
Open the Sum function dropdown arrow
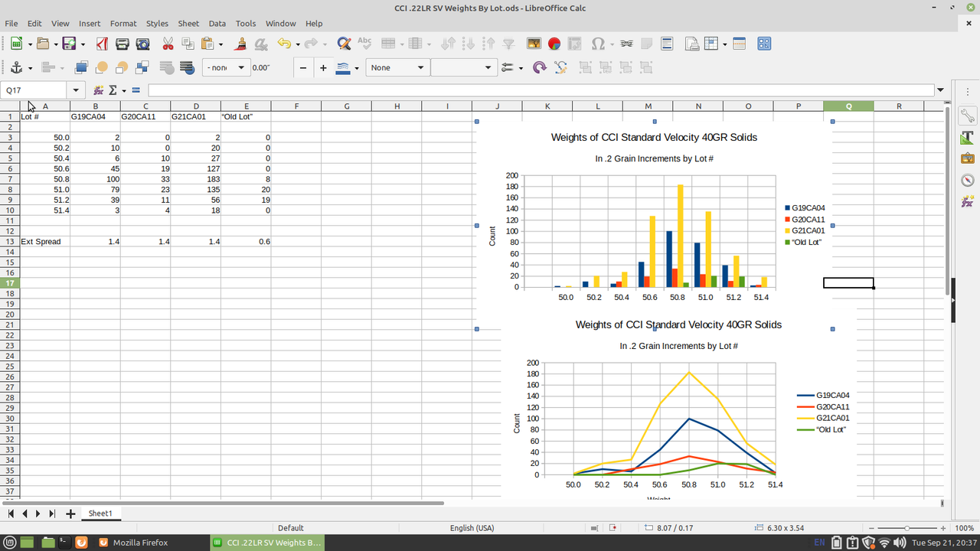124,90
